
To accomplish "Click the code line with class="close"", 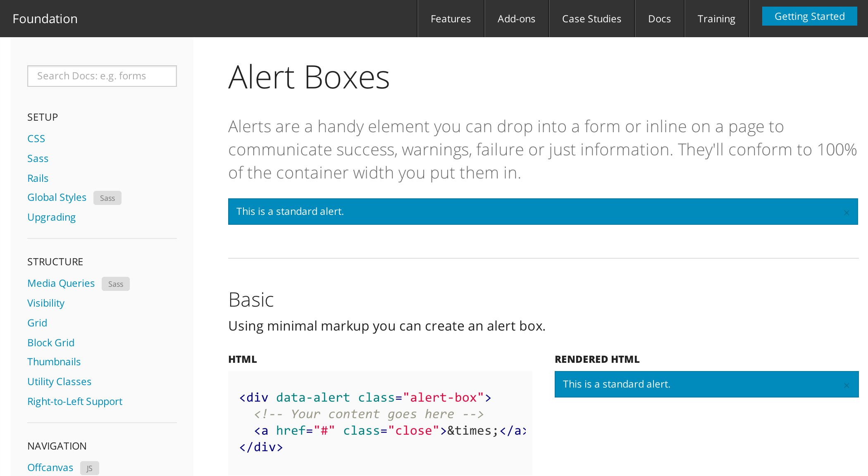I will point(390,431).
